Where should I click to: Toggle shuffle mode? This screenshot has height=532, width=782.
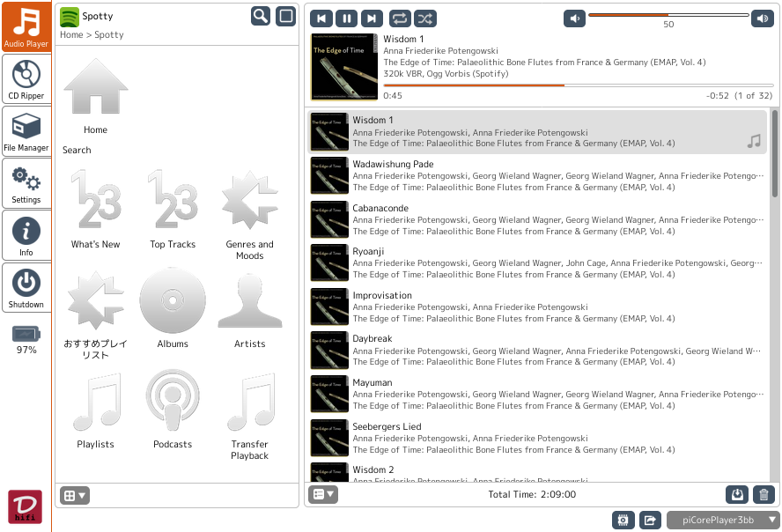point(425,19)
